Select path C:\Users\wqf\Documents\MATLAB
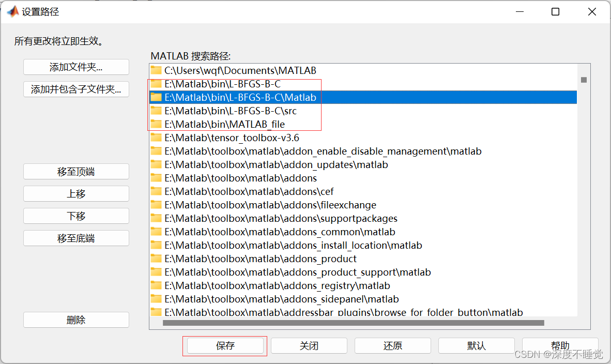The width and height of the screenshot is (611, 364). point(240,70)
